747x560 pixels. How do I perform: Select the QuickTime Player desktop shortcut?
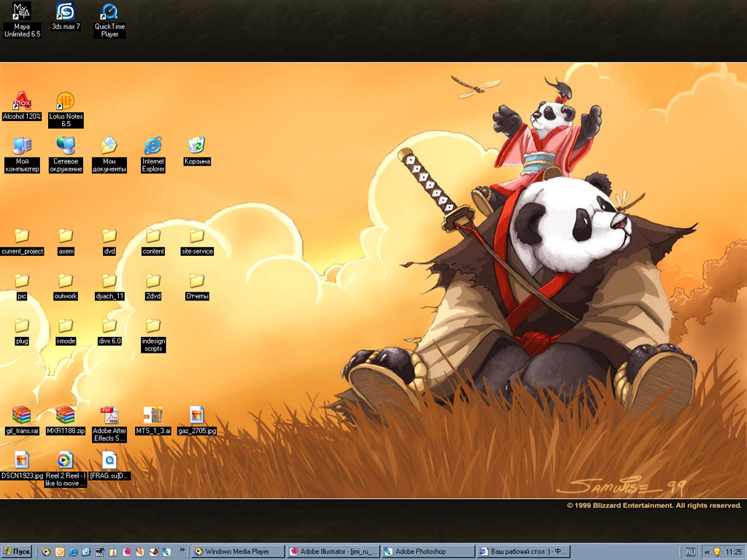[x=109, y=20]
